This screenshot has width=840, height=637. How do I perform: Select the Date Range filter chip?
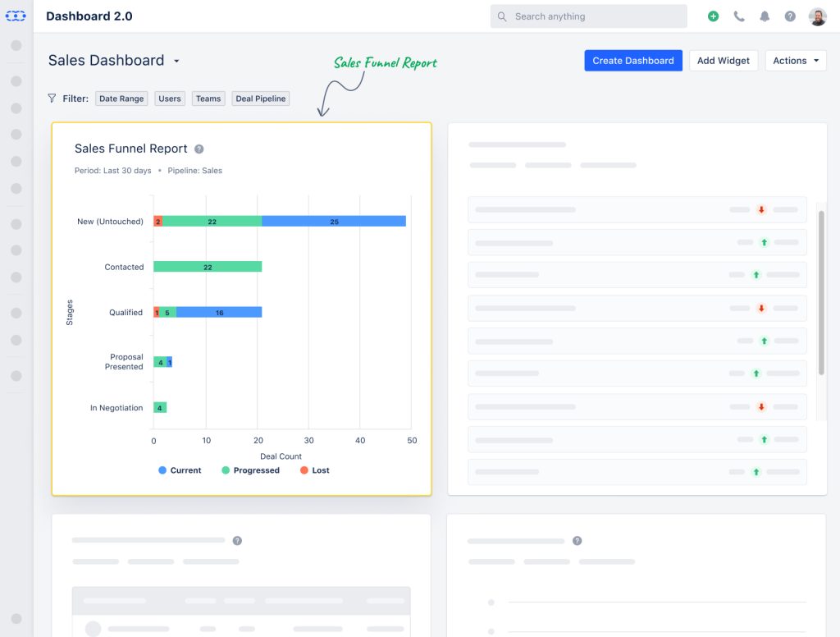(121, 98)
